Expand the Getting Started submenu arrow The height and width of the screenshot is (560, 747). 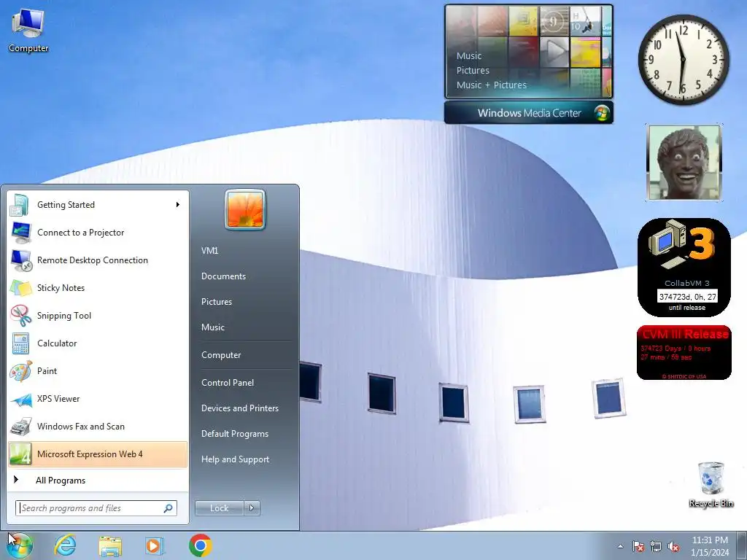[x=177, y=205]
